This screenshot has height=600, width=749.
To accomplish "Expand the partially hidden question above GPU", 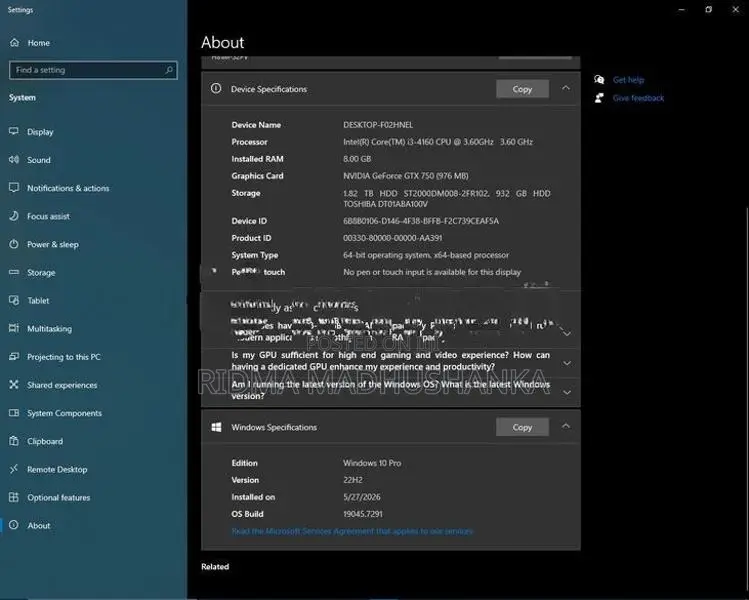I will click(567, 333).
